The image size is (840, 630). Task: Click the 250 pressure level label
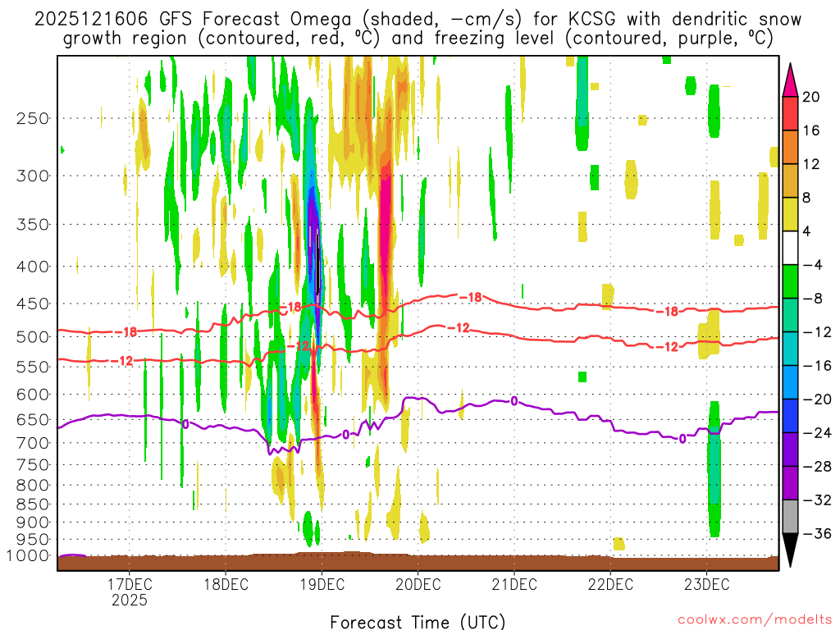[33, 118]
